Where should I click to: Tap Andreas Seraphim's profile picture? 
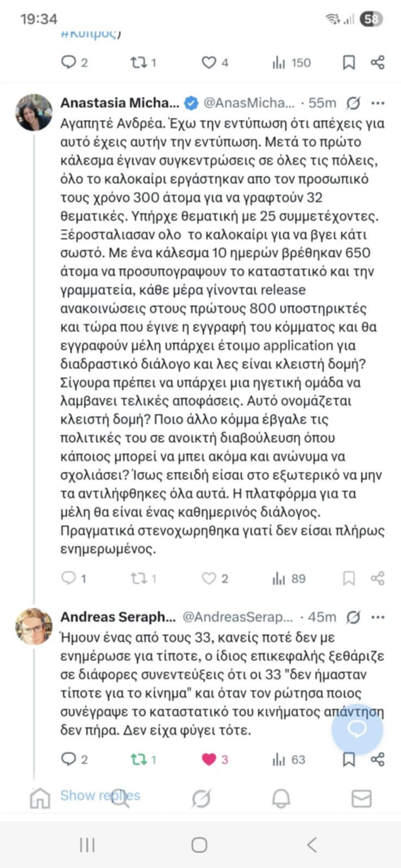34,626
